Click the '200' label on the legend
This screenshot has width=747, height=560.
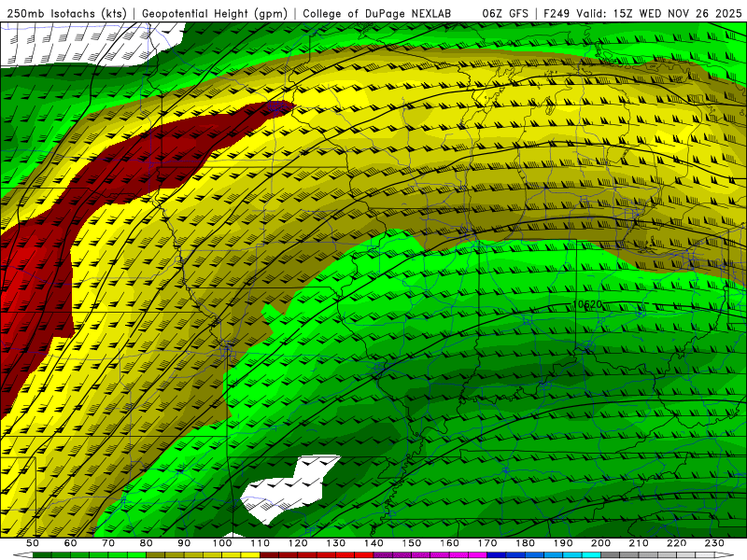600,543
